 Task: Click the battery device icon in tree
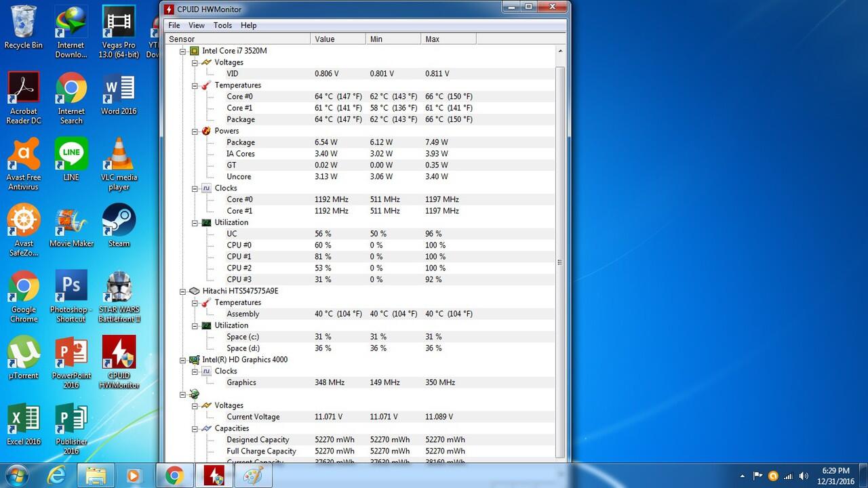point(194,394)
